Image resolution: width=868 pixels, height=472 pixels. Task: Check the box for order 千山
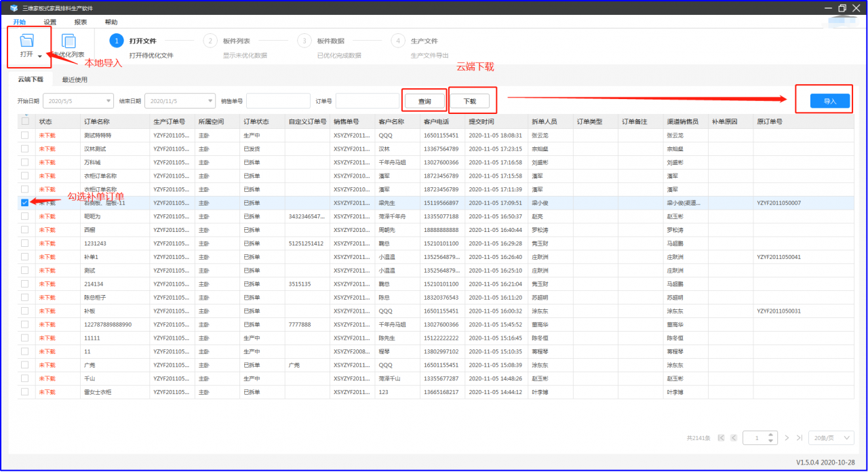[x=25, y=378]
